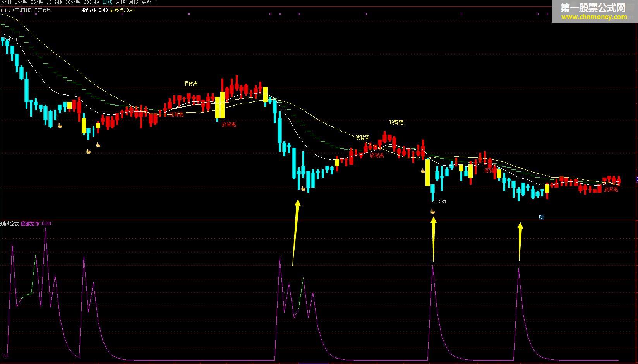Select the 5分钟 period tab
The image size is (638, 364).
coord(37,2)
